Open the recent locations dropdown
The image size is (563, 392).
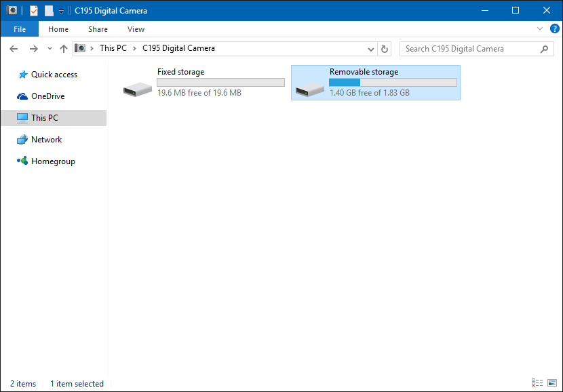(x=50, y=49)
